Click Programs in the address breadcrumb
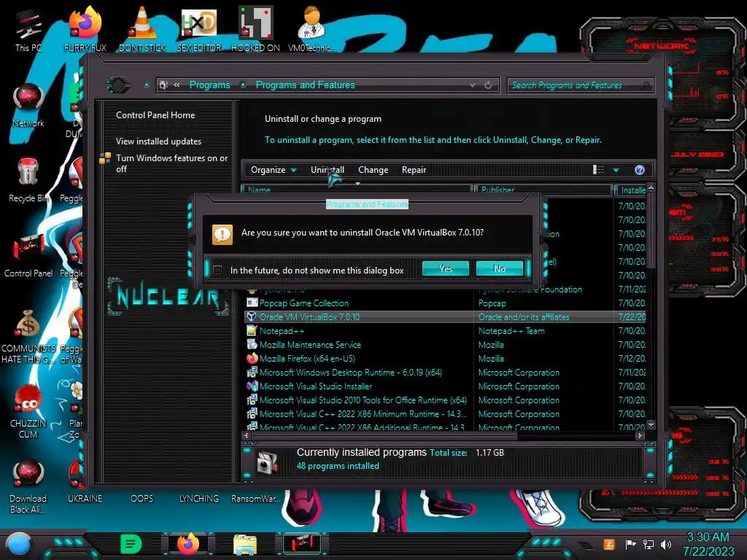The image size is (747, 560). pyautogui.click(x=209, y=85)
